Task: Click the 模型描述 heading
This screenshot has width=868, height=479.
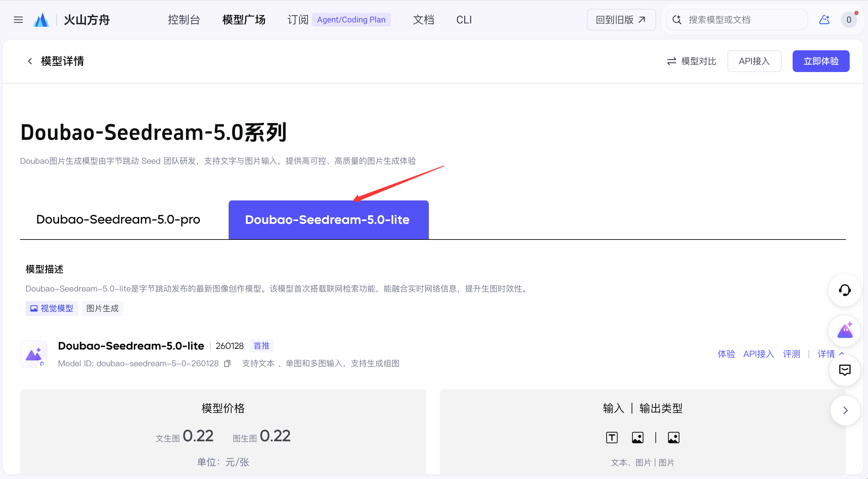Action: point(44,269)
